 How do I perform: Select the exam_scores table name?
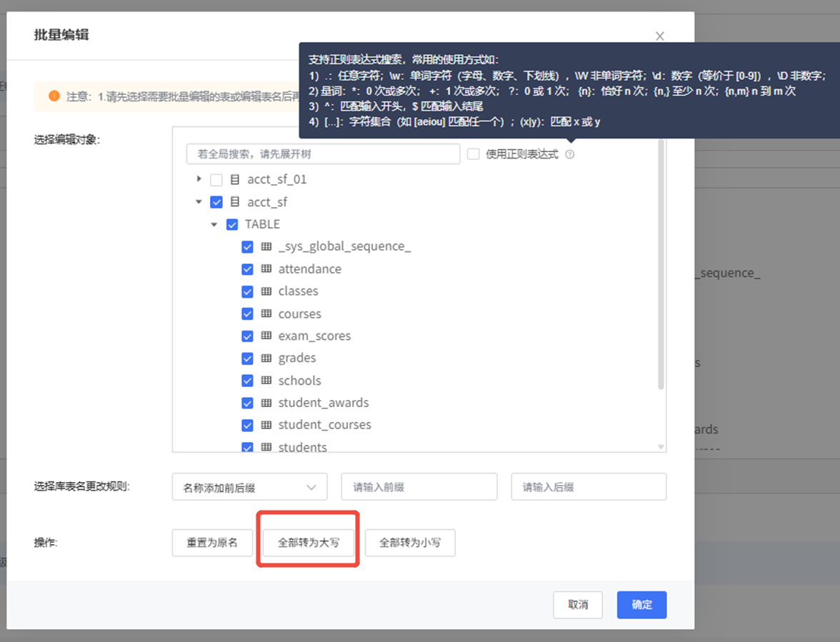point(314,336)
